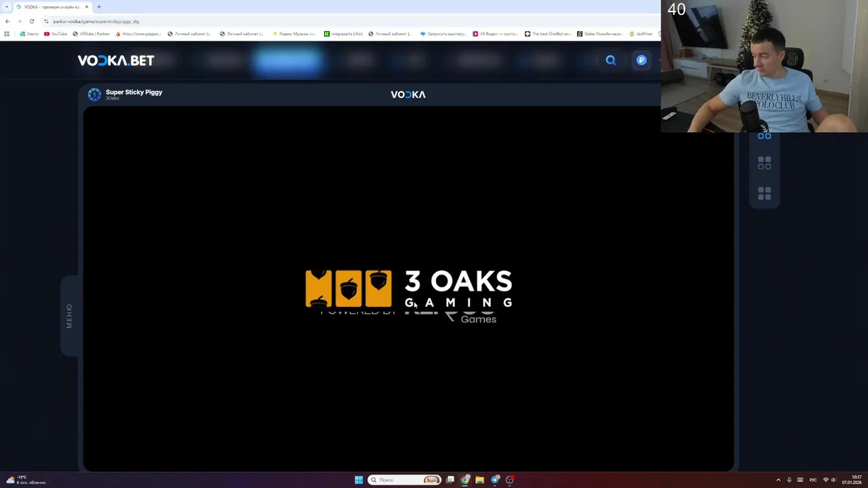
Task: Open Task View on the taskbar
Action: (450, 480)
